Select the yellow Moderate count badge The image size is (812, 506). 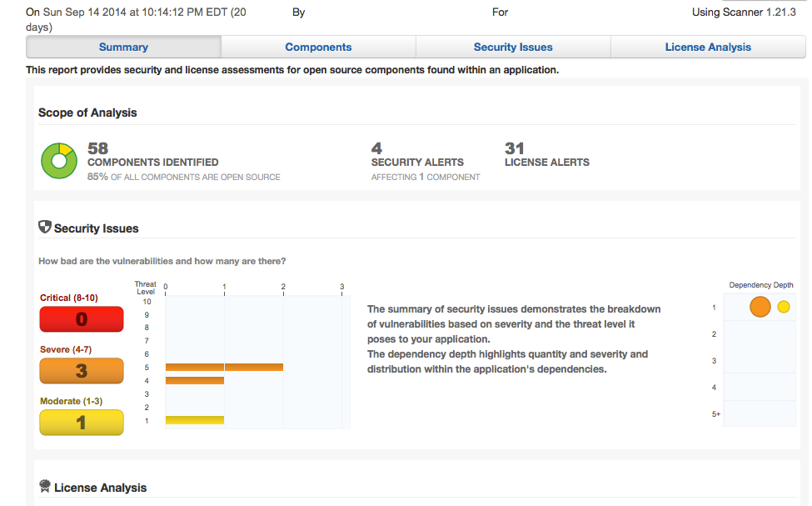(x=82, y=423)
